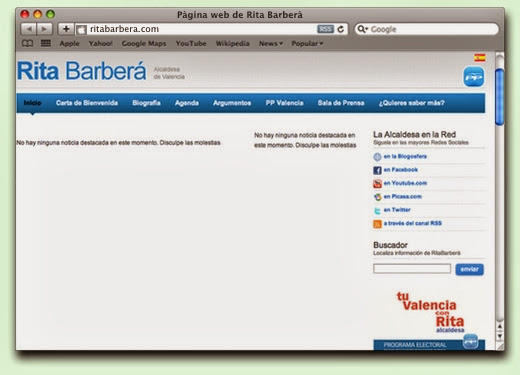Click the yellow minimize window button
The height and width of the screenshot is (375, 520).
[x=38, y=14]
